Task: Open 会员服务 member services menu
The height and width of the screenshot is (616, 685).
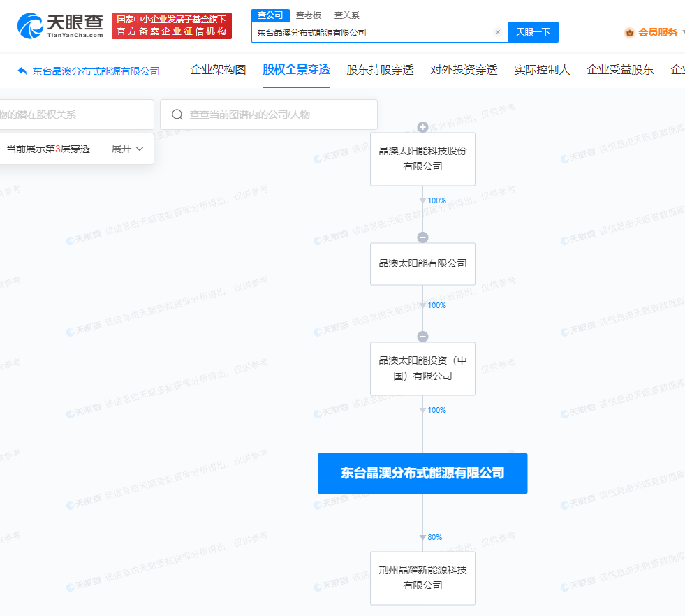Action: pos(658,32)
